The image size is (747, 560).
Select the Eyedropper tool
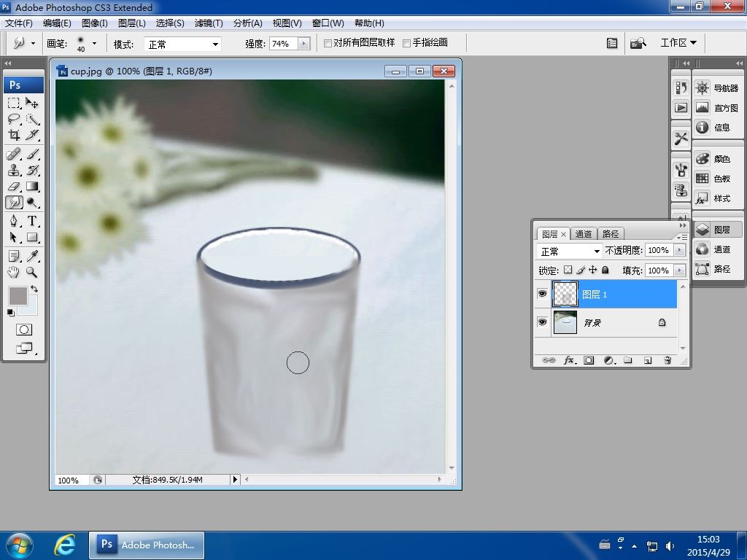pyautogui.click(x=32, y=256)
